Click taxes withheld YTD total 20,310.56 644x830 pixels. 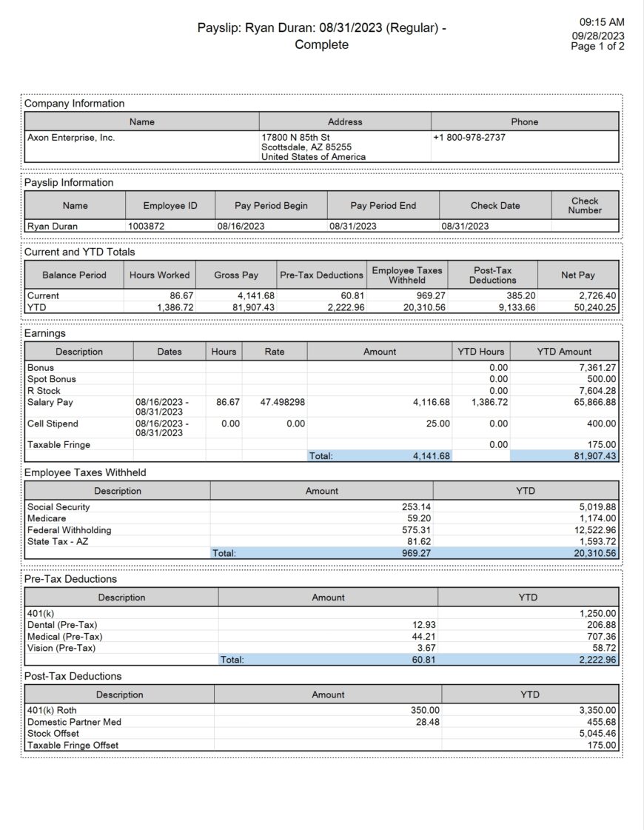pyautogui.click(x=595, y=553)
